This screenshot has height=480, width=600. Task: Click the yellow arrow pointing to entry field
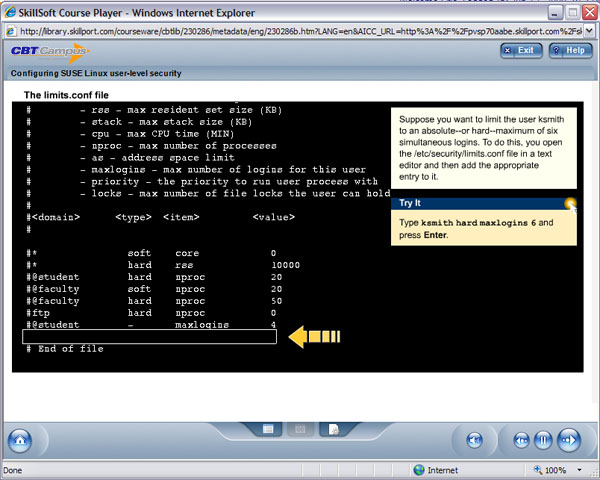315,337
